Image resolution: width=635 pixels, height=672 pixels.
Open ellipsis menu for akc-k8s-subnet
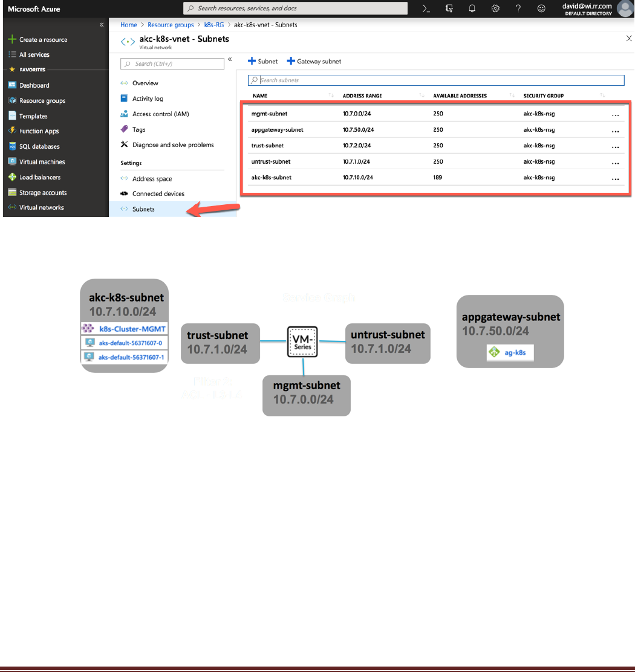pyautogui.click(x=615, y=179)
